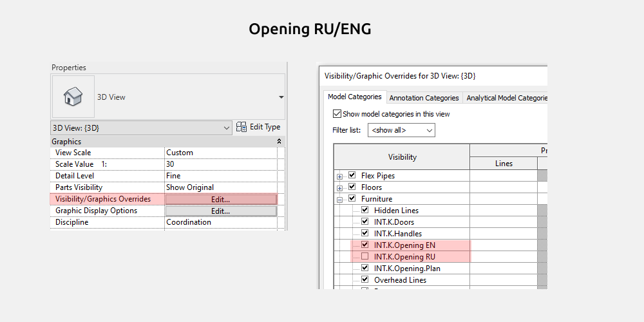This screenshot has width=644, height=322.
Task: Open the 3D View: {3D} dropdown
Action: [141, 128]
